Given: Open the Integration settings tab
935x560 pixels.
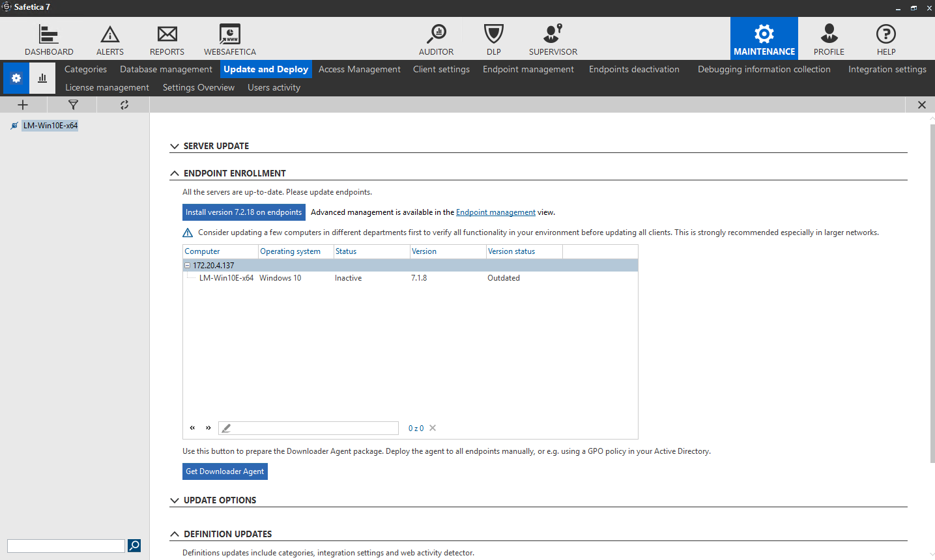Looking at the screenshot, I should click(887, 69).
